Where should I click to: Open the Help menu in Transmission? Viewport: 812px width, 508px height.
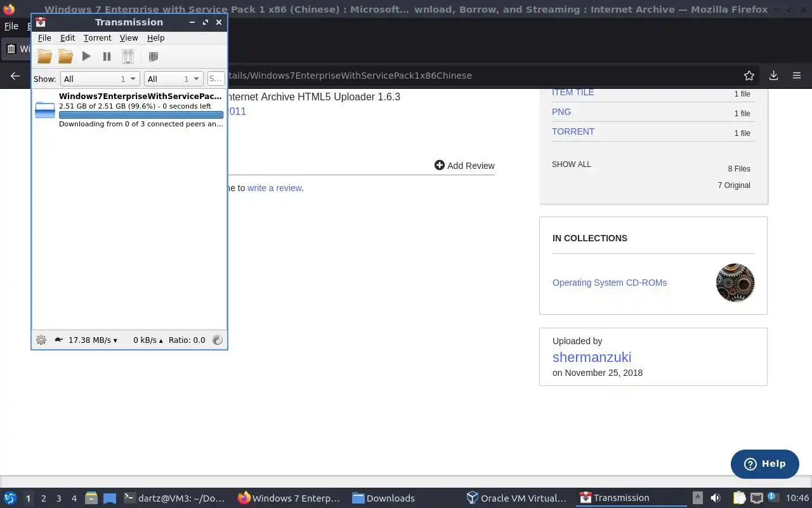coord(155,38)
